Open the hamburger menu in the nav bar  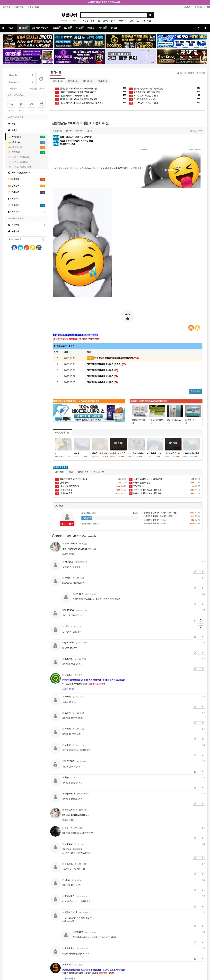(3, 28)
